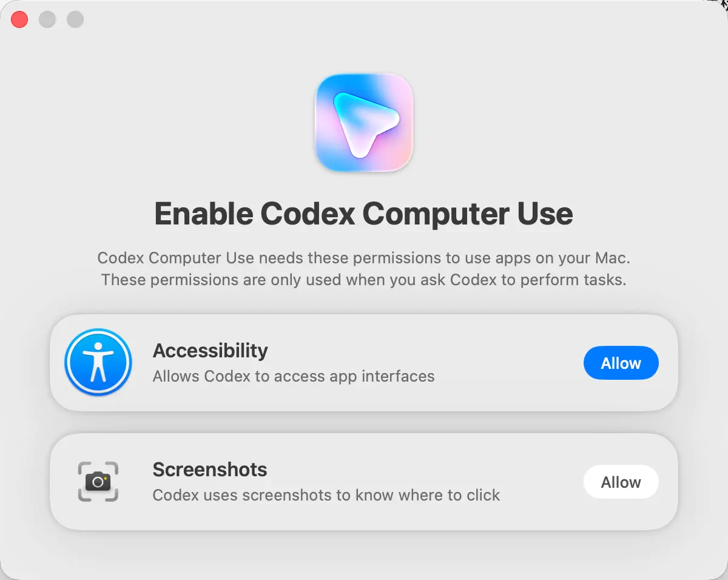728x580 pixels.
Task: Click the gray minimize window button
Action: click(47, 19)
